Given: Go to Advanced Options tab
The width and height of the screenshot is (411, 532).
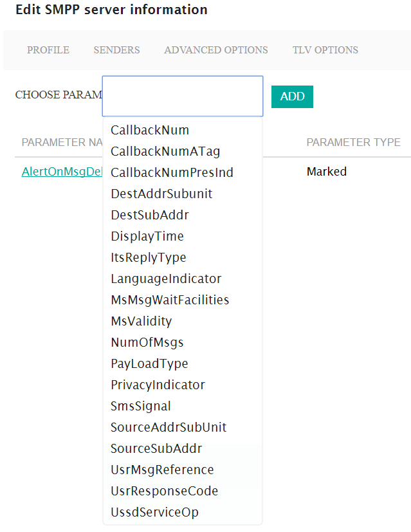Looking at the screenshot, I should click(216, 50).
